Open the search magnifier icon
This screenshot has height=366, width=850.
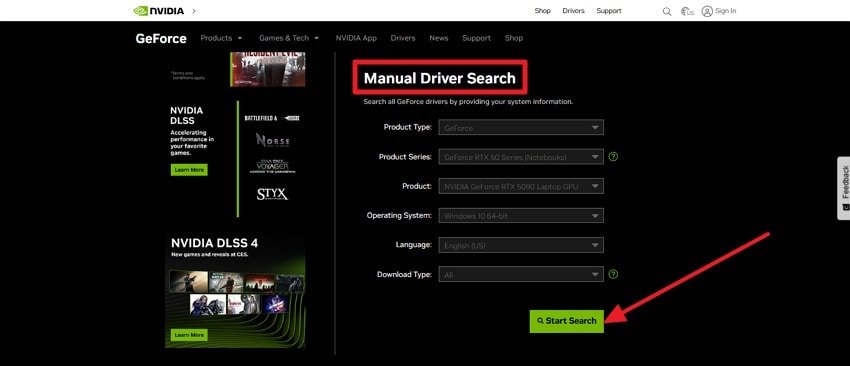point(667,11)
